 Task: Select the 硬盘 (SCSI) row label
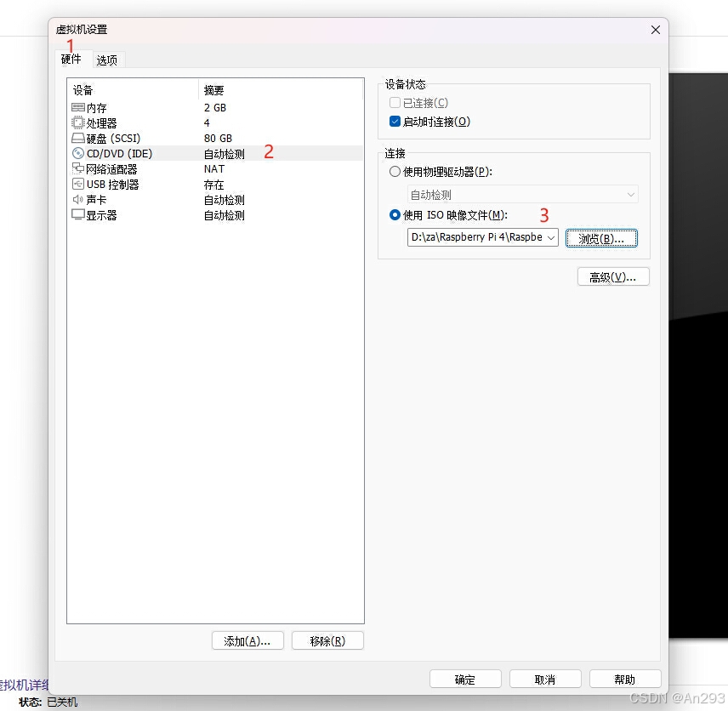113,139
